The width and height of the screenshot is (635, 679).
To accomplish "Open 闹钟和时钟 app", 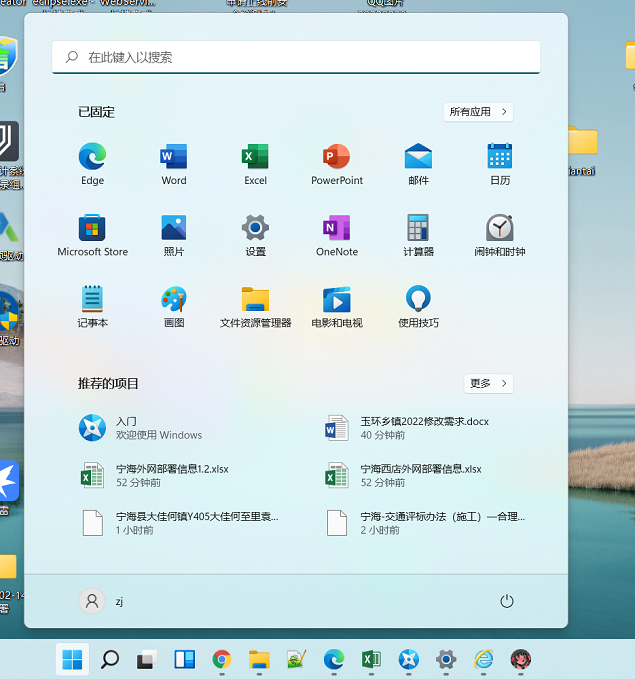I will tap(499, 235).
